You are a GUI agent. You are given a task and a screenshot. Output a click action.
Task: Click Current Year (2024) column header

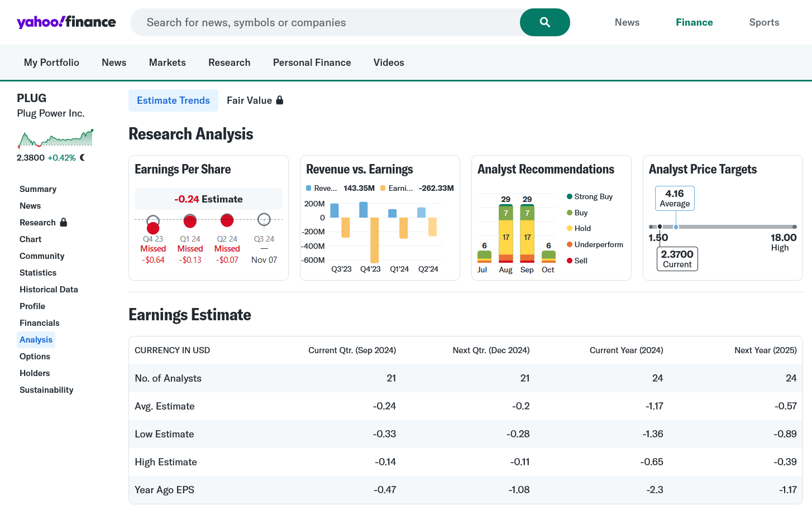pyautogui.click(x=627, y=350)
